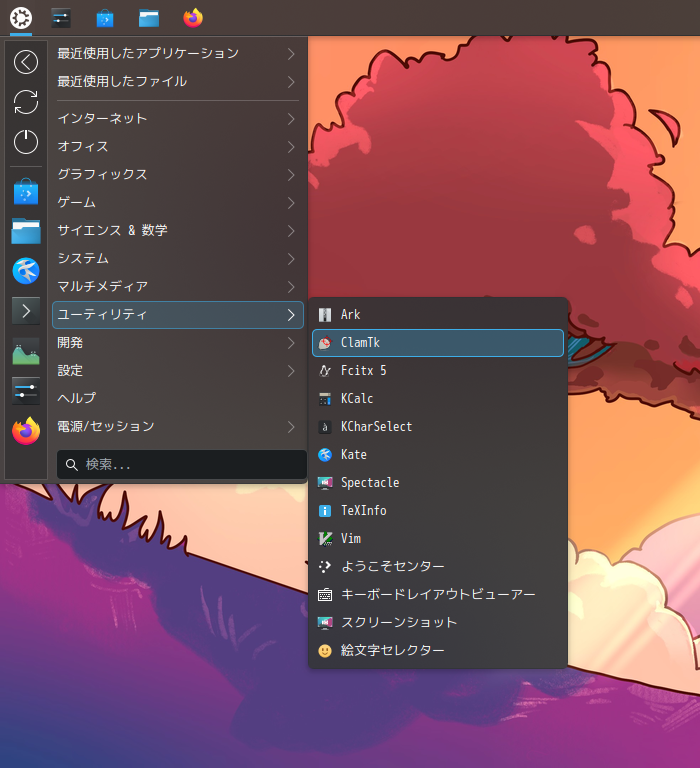The image size is (700, 768).
Task: Expand the システム submenu arrow
Action: click(x=291, y=258)
